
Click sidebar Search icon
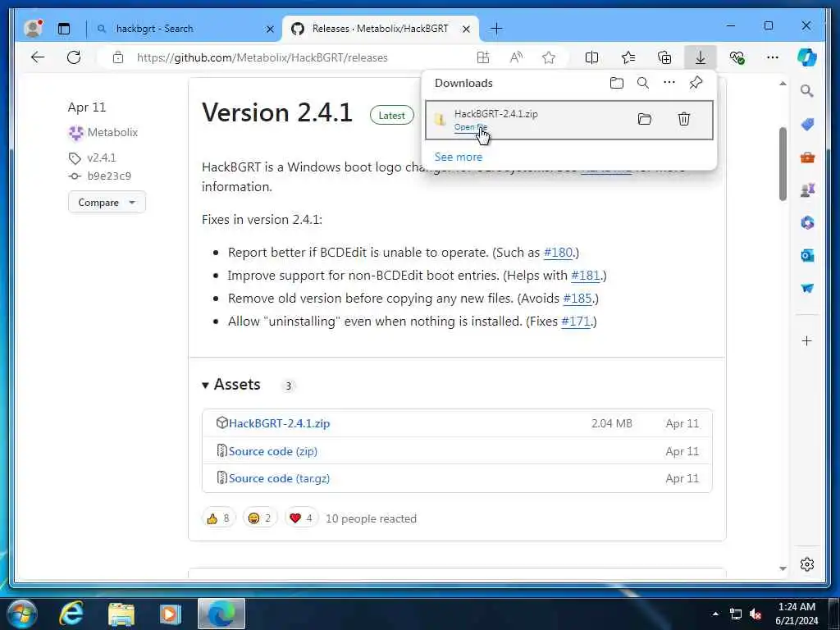point(807,91)
